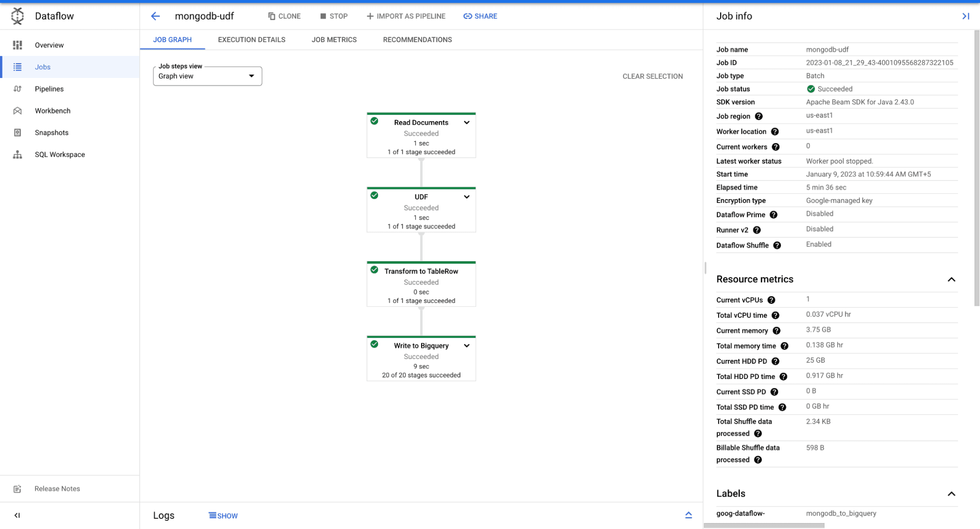980x529 pixels.
Task: Click the Runner v2 help icon
Action: [756, 230]
